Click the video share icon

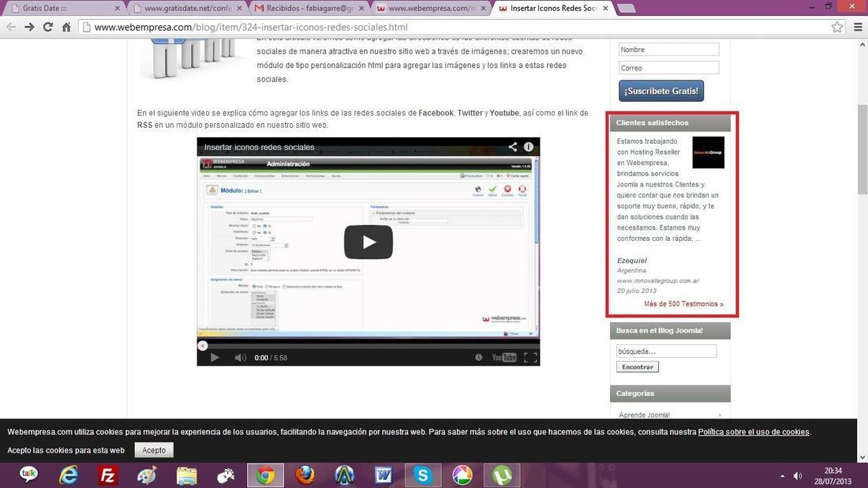[x=513, y=147]
